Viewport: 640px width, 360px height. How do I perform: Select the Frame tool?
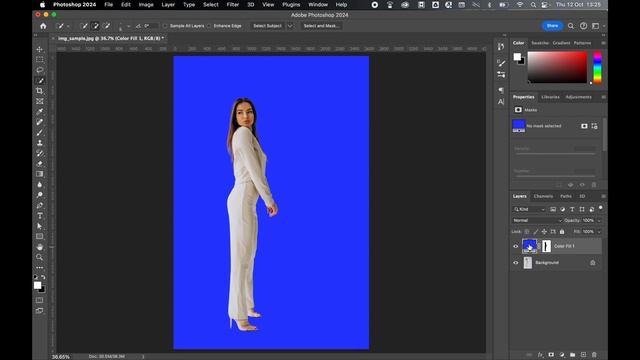[40, 101]
